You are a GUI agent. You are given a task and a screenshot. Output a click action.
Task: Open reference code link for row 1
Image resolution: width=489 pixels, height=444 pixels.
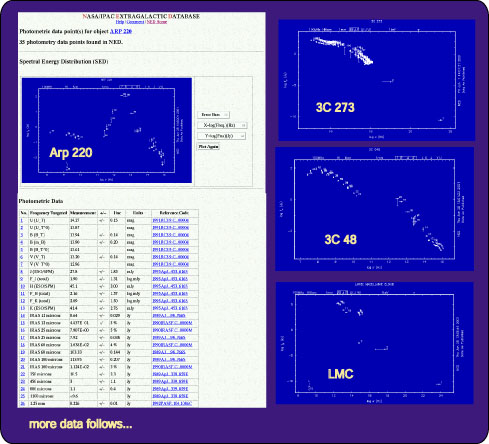click(171, 220)
